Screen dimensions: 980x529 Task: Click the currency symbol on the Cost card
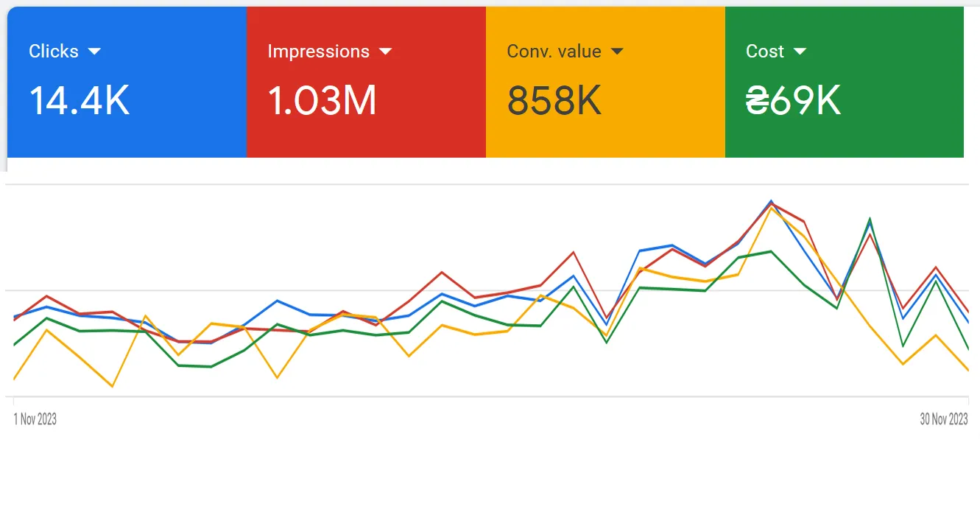point(757,101)
